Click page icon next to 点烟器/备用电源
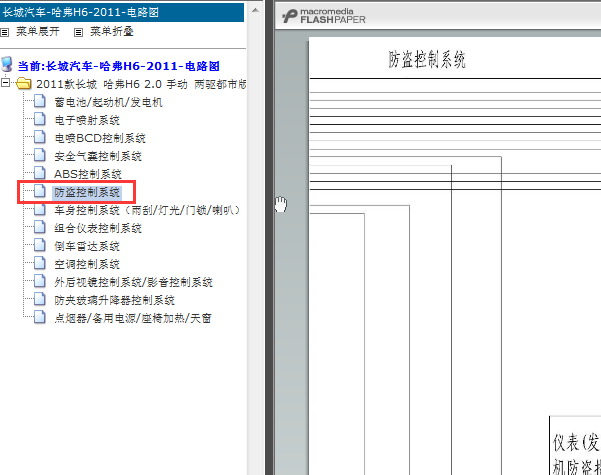This screenshot has height=475, width=601. [39, 317]
